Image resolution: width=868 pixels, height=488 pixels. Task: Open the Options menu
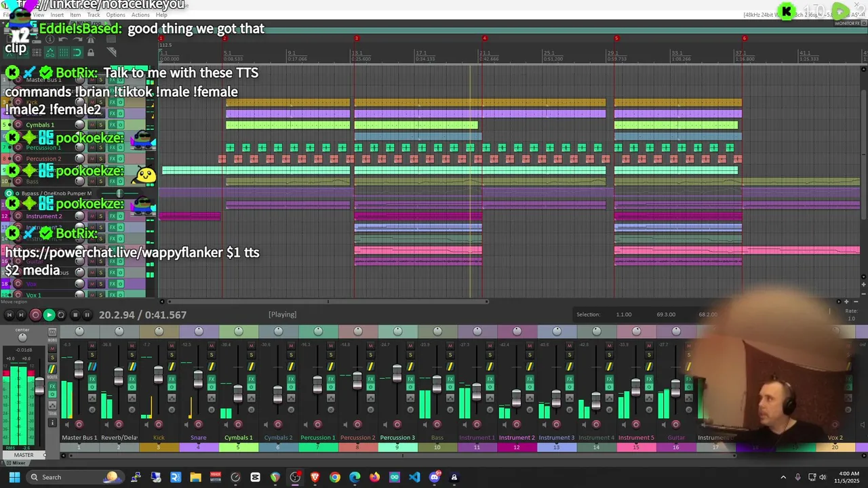[115, 15]
